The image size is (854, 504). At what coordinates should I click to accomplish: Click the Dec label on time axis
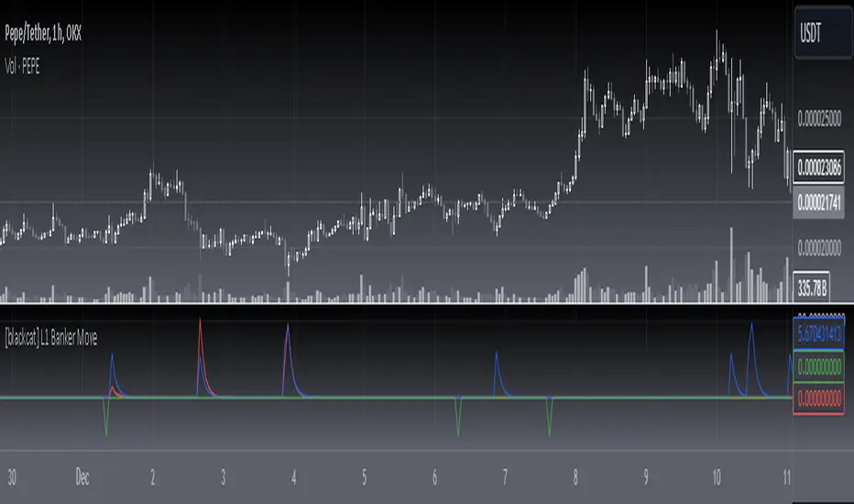[x=82, y=477]
